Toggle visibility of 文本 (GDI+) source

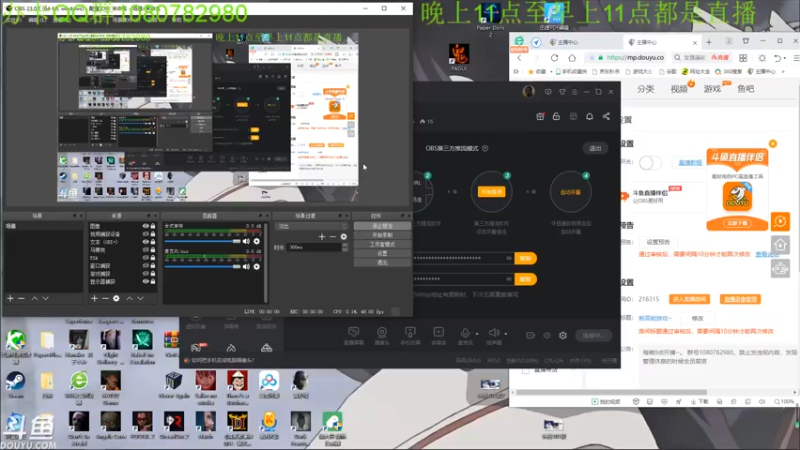145,242
